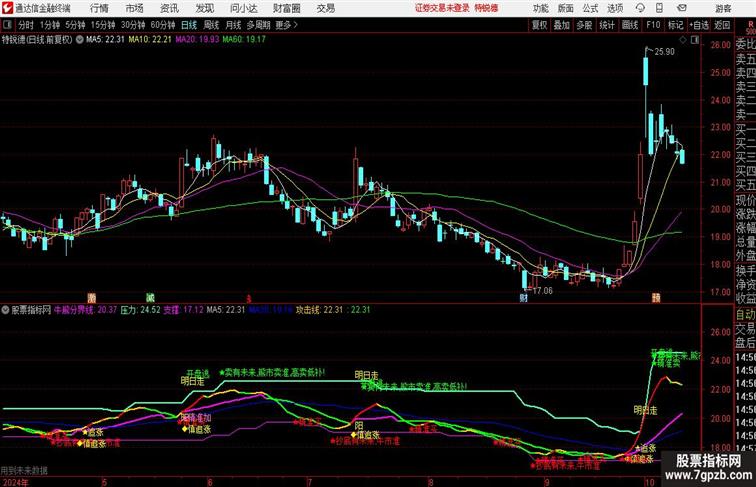Open the F10 company info button
This screenshot has height=487, width=756.
tap(653, 25)
